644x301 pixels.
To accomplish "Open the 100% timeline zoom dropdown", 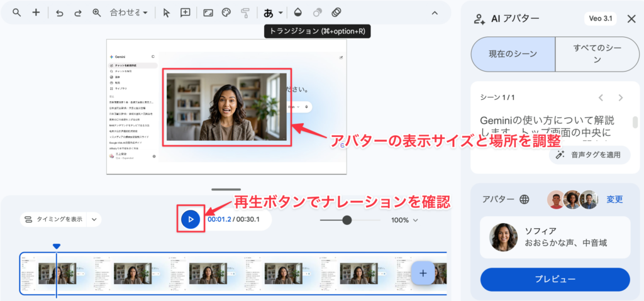I will pyautogui.click(x=404, y=220).
